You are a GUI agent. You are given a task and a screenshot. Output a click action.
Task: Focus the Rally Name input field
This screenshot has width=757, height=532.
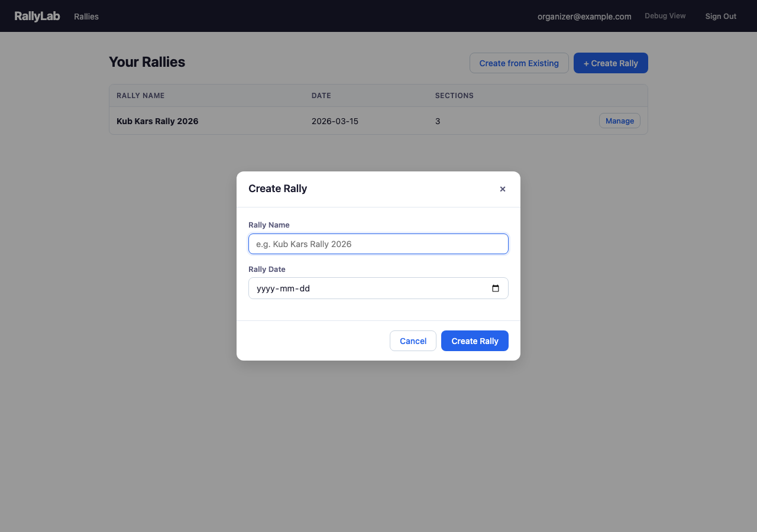tap(378, 244)
